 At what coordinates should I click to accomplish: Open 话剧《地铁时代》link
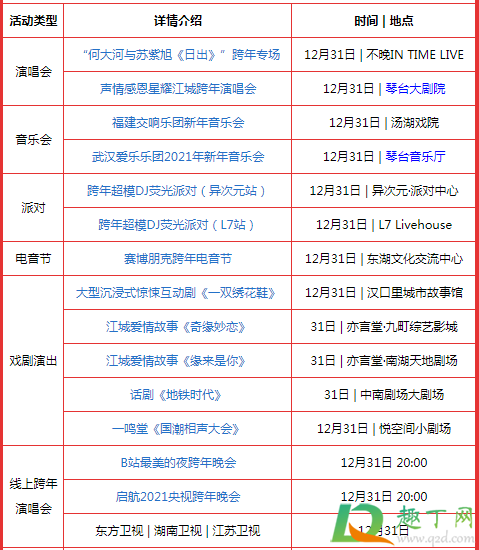point(176,395)
